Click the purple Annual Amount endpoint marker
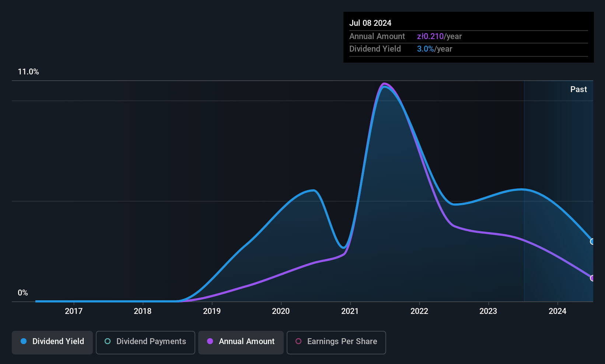This screenshot has width=605, height=364. (592, 278)
